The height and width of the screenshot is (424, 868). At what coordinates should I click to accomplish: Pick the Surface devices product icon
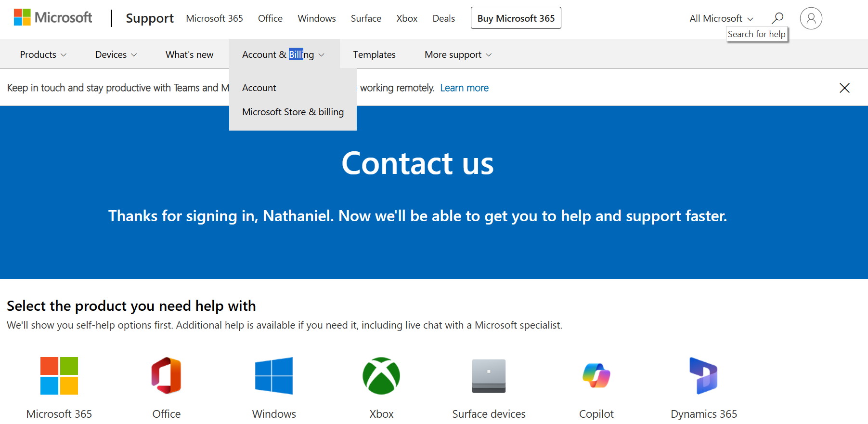click(489, 376)
